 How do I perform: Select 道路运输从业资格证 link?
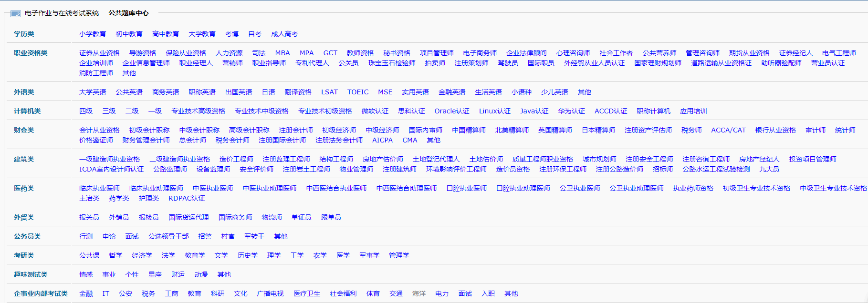(x=721, y=63)
